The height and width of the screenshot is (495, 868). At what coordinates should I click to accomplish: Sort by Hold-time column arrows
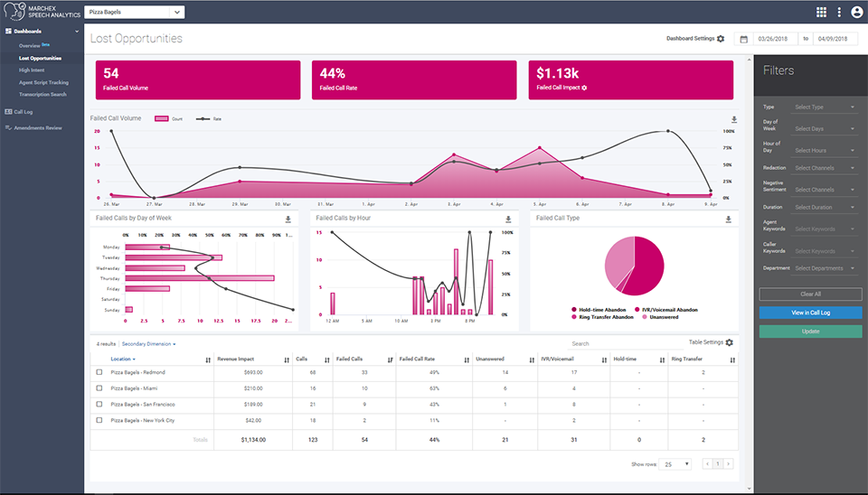click(x=662, y=360)
